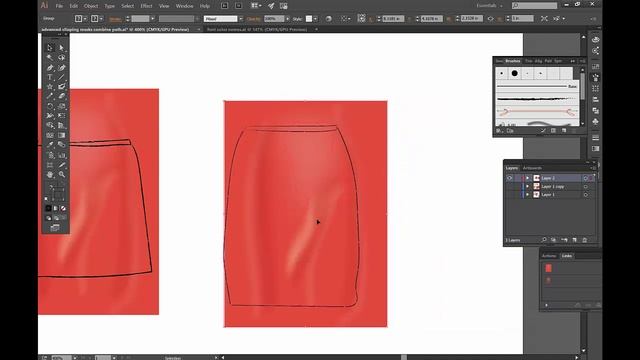The width and height of the screenshot is (640, 360).
Task: Show Layer 1 via its visibility box
Action: tap(509, 195)
